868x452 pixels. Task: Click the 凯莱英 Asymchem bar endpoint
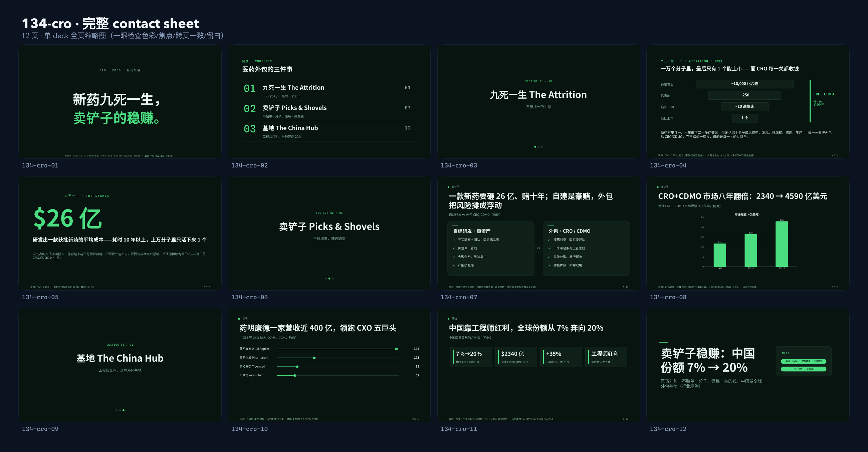pyautogui.click(x=295, y=375)
